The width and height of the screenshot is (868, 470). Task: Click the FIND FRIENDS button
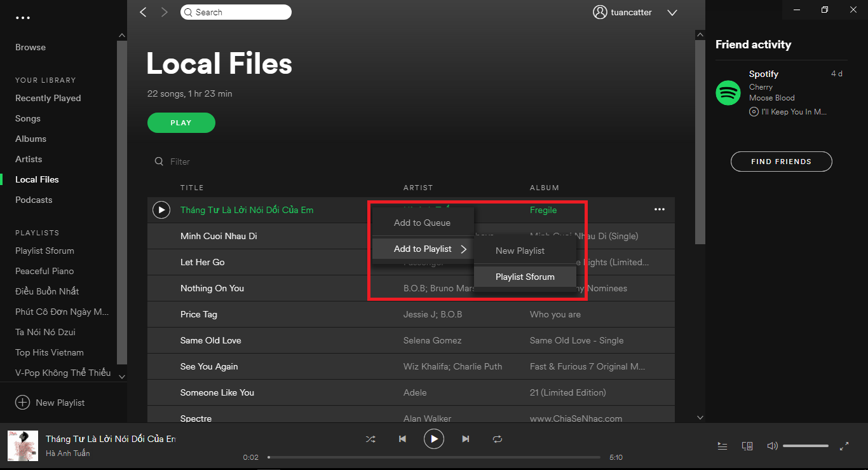click(x=781, y=162)
